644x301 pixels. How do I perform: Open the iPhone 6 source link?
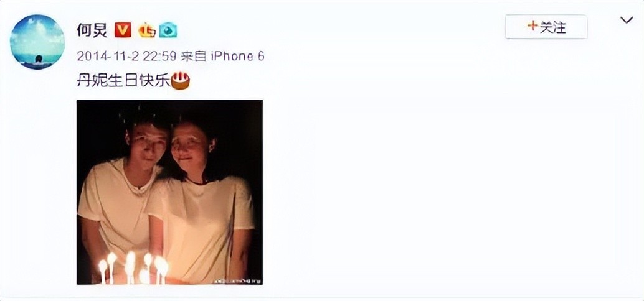[x=237, y=56]
